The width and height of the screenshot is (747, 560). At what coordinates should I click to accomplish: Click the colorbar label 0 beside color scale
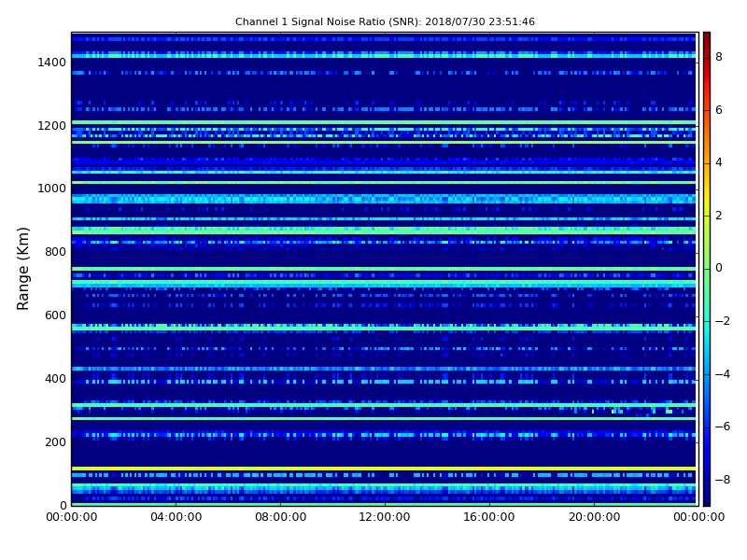[x=719, y=268]
